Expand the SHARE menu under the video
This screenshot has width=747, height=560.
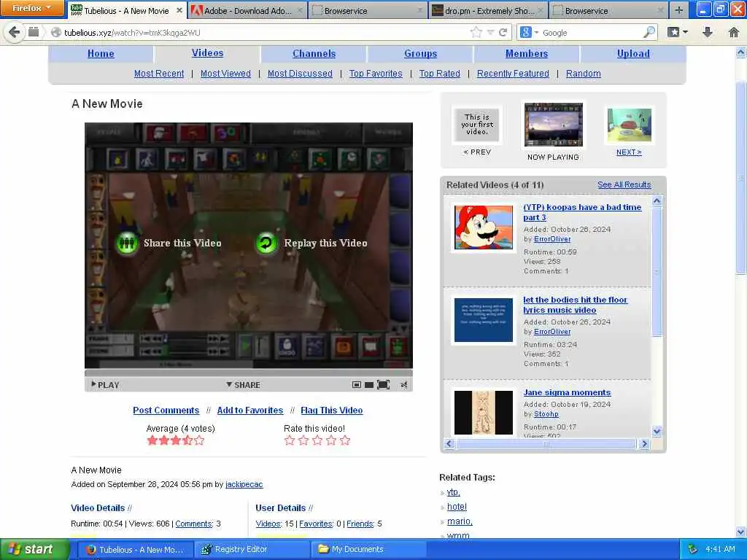pos(244,385)
